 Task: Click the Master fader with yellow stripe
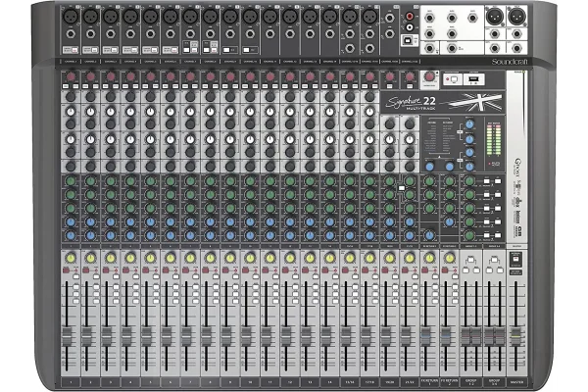pyautogui.click(x=515, y=336)
